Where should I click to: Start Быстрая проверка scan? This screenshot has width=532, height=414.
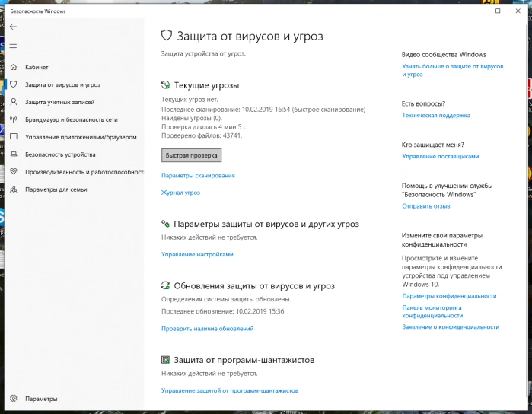191,155
